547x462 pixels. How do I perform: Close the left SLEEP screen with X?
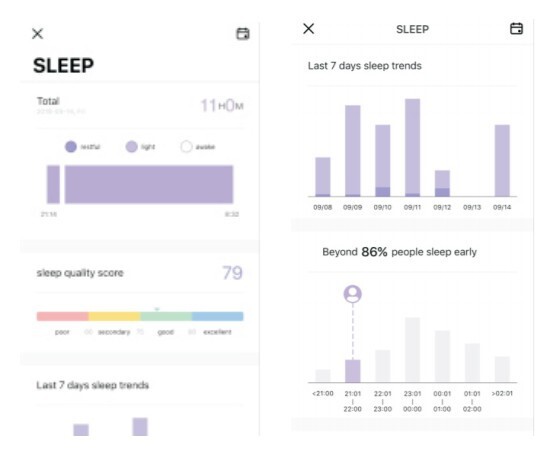[x=37, y=34]
